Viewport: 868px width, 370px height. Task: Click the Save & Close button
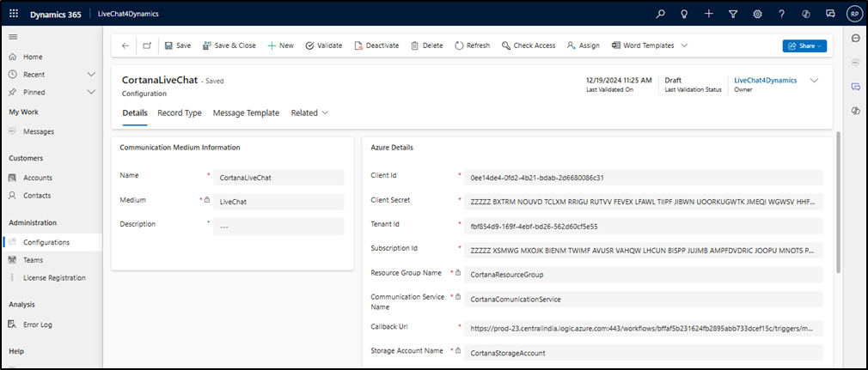point(229,45)
